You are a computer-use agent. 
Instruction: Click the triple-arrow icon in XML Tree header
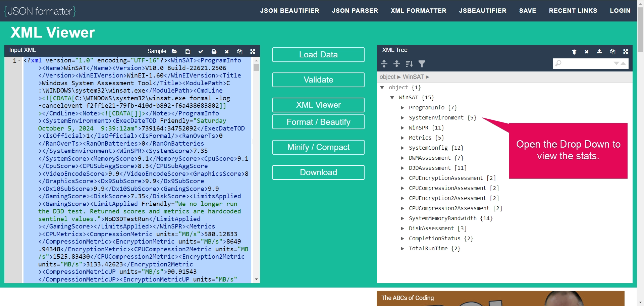click(x=574, y=52)
